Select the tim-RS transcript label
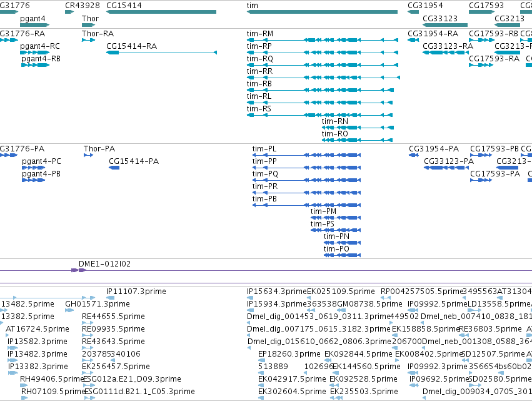532x401 pixels. point(259,109)
